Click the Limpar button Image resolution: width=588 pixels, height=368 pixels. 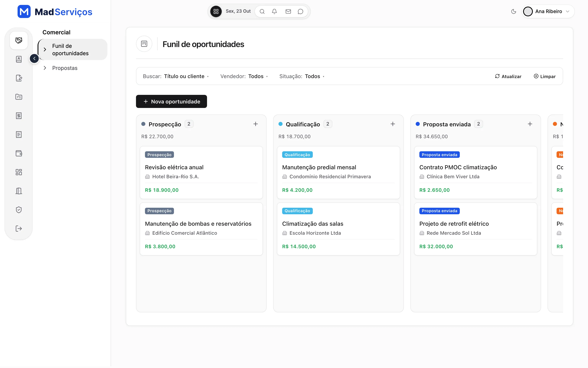[545, 76]
